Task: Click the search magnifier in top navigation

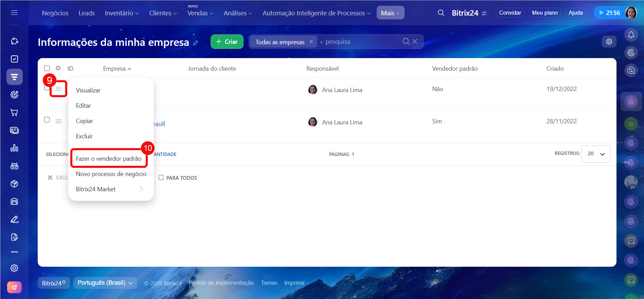Action: point(441,13)
